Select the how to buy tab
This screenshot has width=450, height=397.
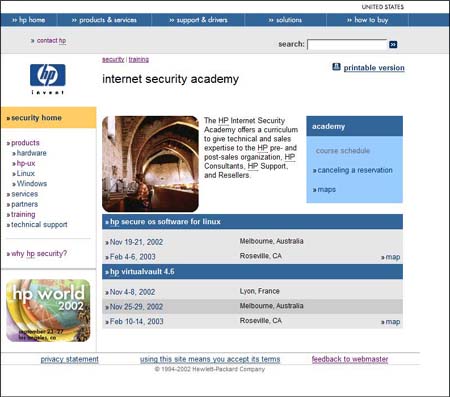point(368,20)
